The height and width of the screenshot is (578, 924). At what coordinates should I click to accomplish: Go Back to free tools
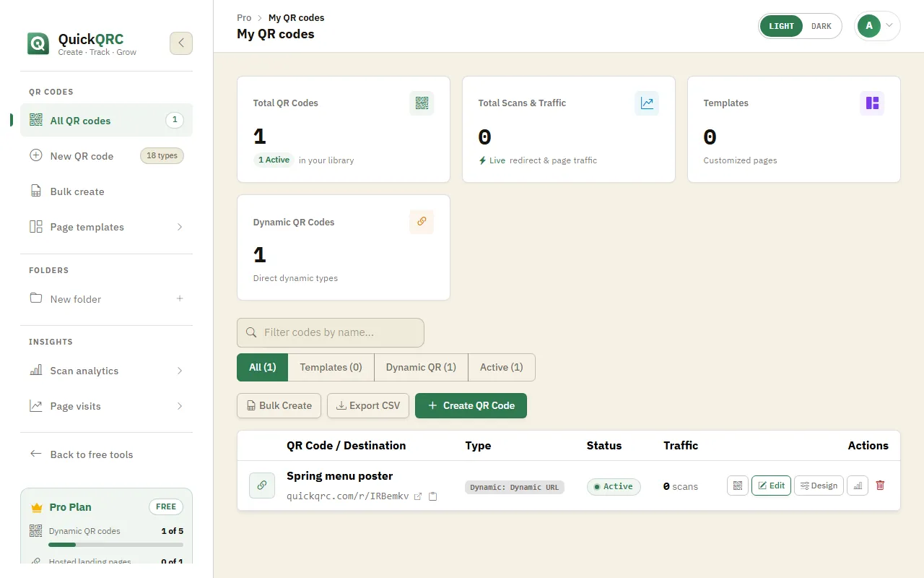point(106,454)
